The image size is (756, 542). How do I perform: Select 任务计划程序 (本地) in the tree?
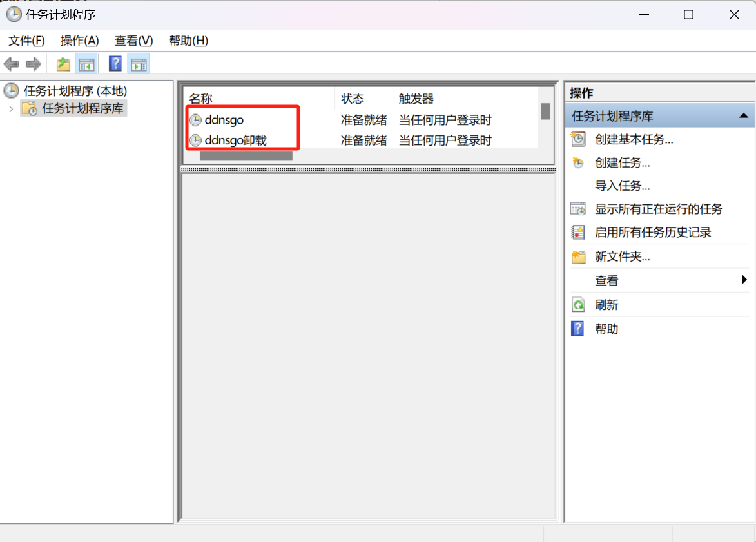point(75,91)
